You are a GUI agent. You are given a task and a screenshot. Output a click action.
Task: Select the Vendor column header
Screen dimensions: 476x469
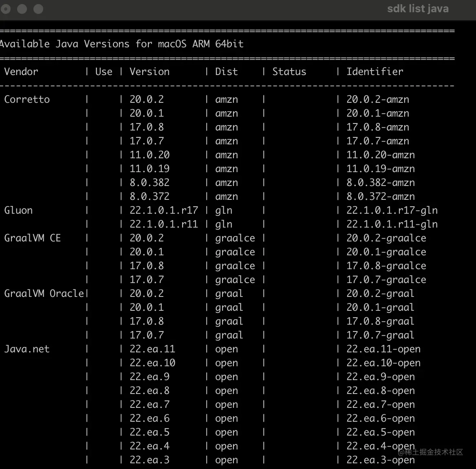click(x=21, y=72)
